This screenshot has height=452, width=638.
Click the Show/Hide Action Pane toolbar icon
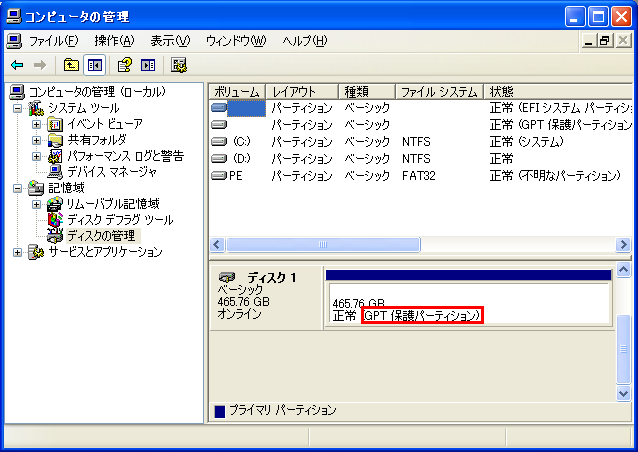tap(148, 65)
